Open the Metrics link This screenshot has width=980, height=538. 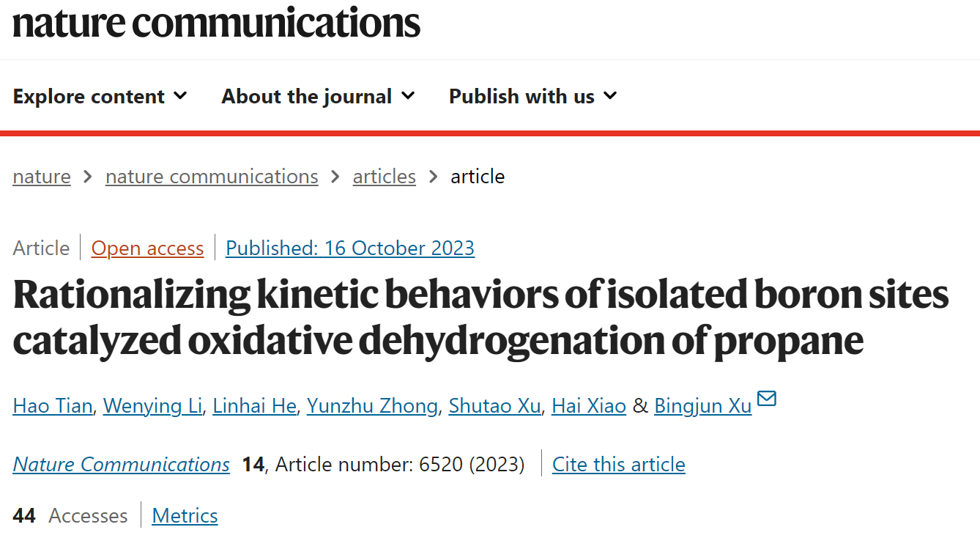tap(185, 516)
